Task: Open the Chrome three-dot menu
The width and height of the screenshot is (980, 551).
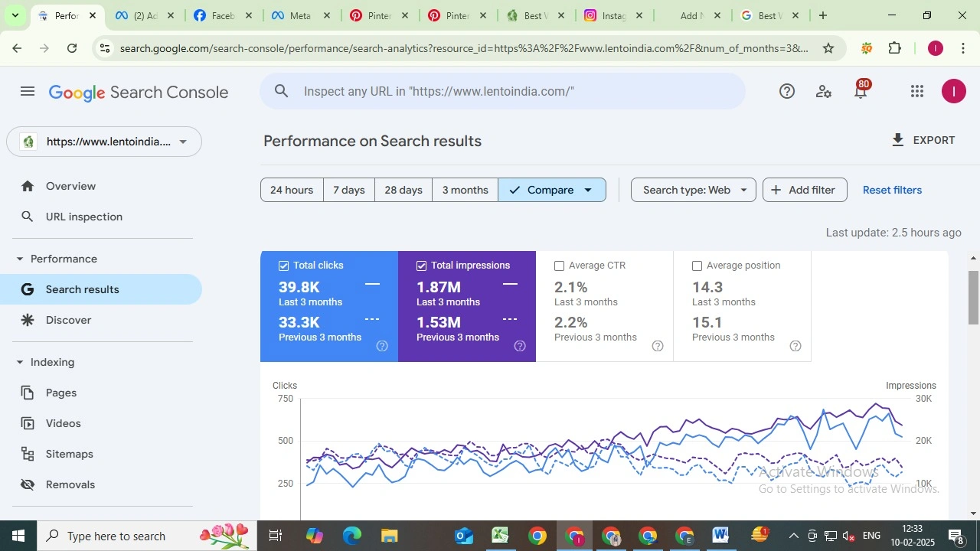Action: click(963, 48)
